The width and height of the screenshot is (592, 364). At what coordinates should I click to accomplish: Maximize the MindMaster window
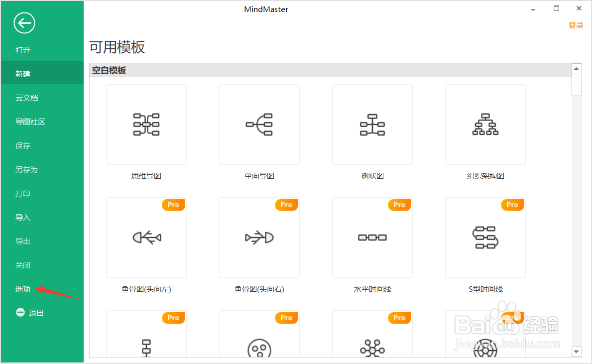[556, 8]
